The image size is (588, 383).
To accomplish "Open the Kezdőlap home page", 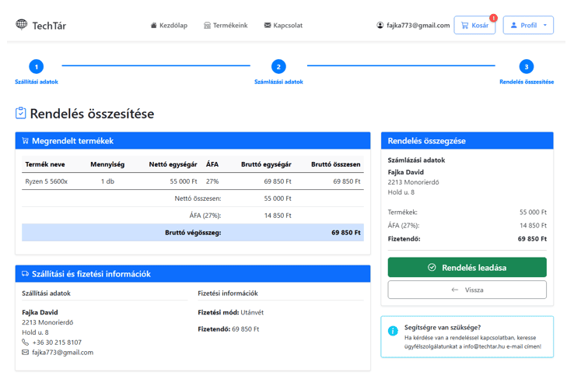I will click(x=169, y=26).
